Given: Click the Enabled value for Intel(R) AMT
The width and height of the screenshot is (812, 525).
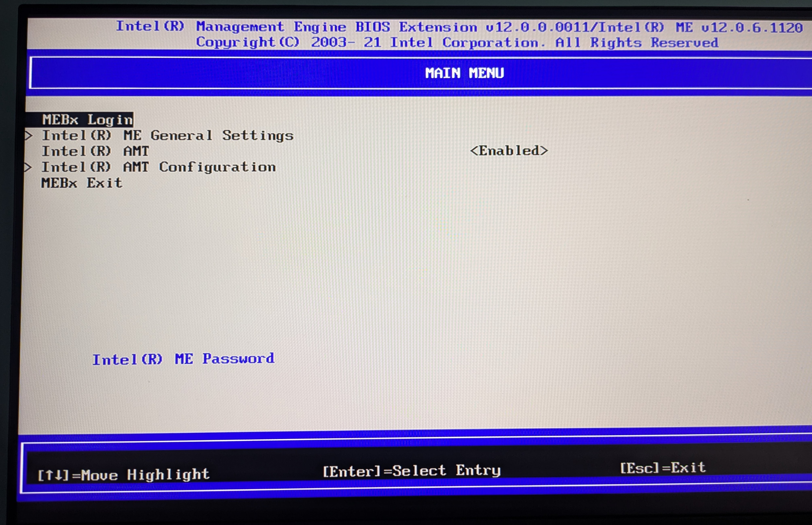Looking at the screenshot, I should click(510, 150).
